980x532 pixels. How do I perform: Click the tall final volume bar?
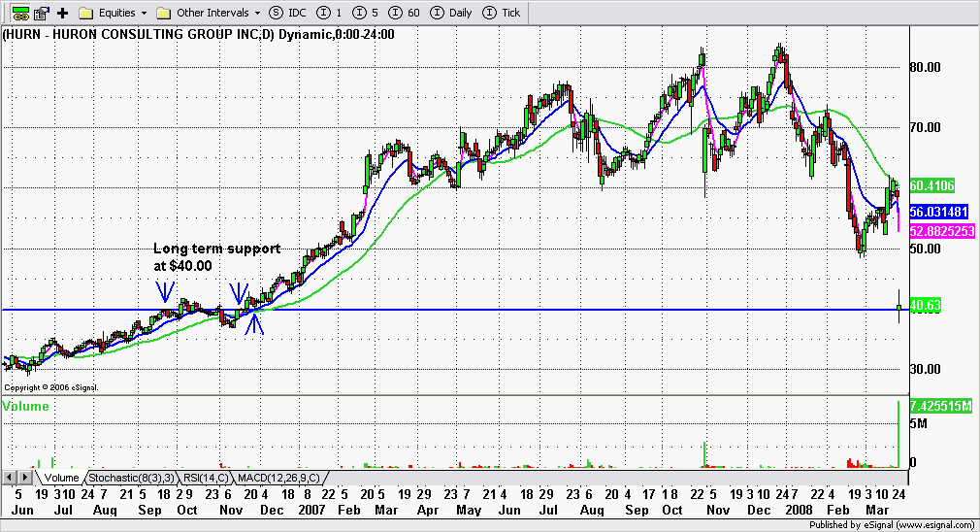point(898,435)
